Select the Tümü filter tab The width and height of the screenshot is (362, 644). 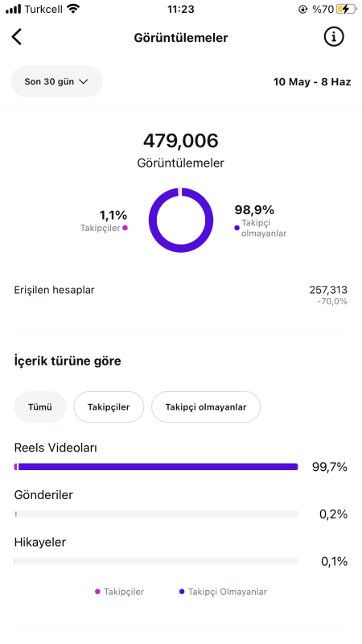tap(40, 407)
